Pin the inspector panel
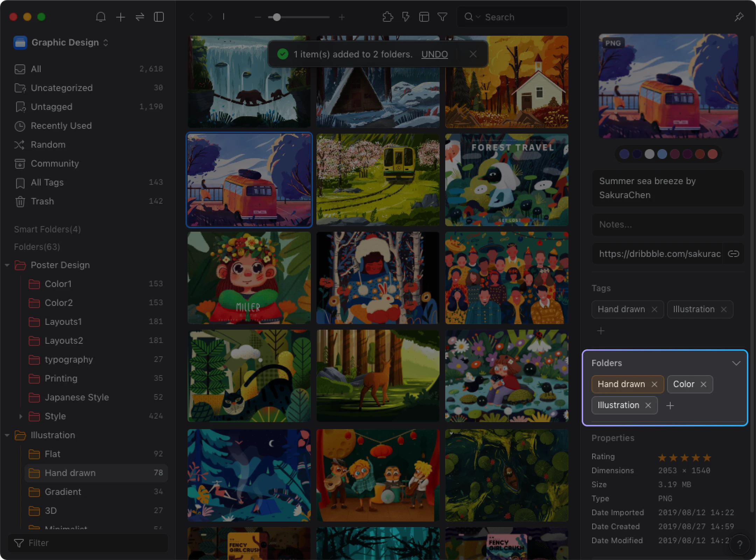Viewport: 756px width, 560px height. click(x=739, y=17)
